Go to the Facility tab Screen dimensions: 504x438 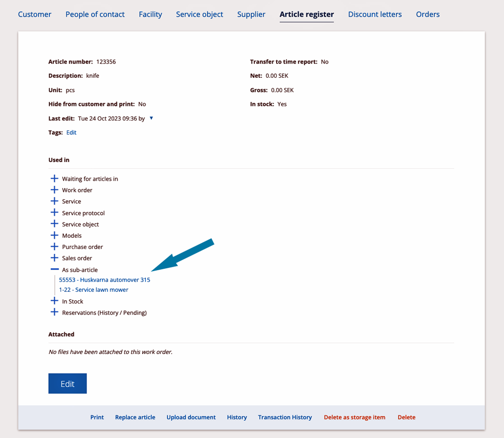151,14
